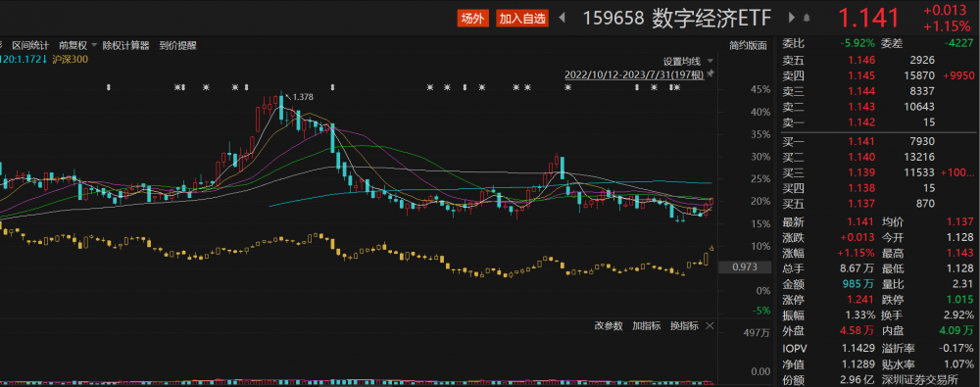Open the 除权计算器 calculator
The height and width of the screenshot is (387, 980).
[x=126, y=45]
